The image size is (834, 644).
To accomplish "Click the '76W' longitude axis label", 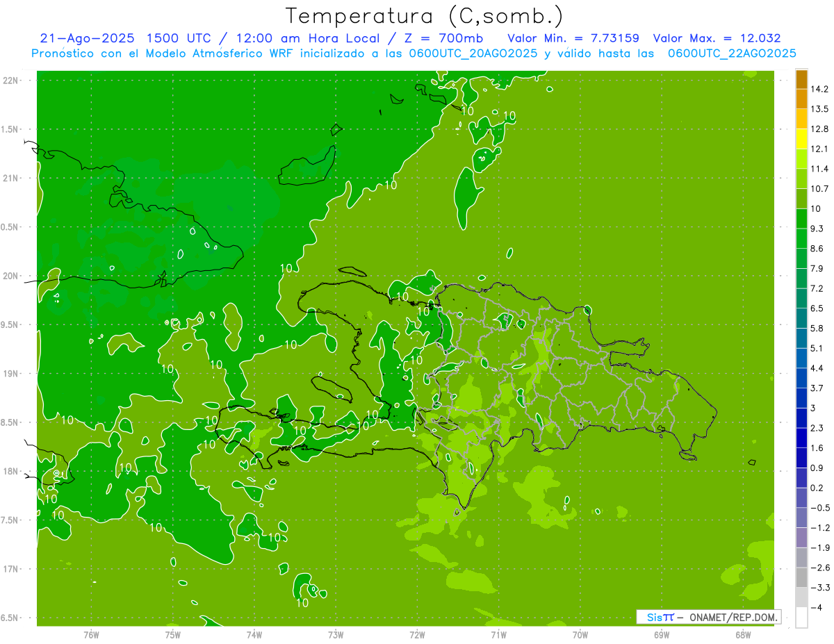I will point(91,634).
